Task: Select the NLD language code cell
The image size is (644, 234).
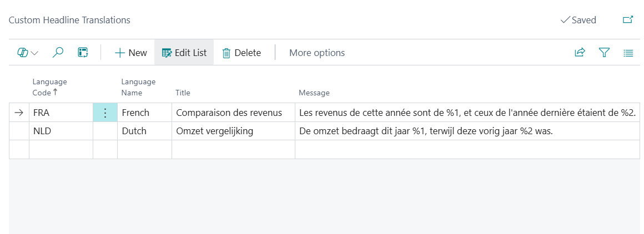Action: 60,131
